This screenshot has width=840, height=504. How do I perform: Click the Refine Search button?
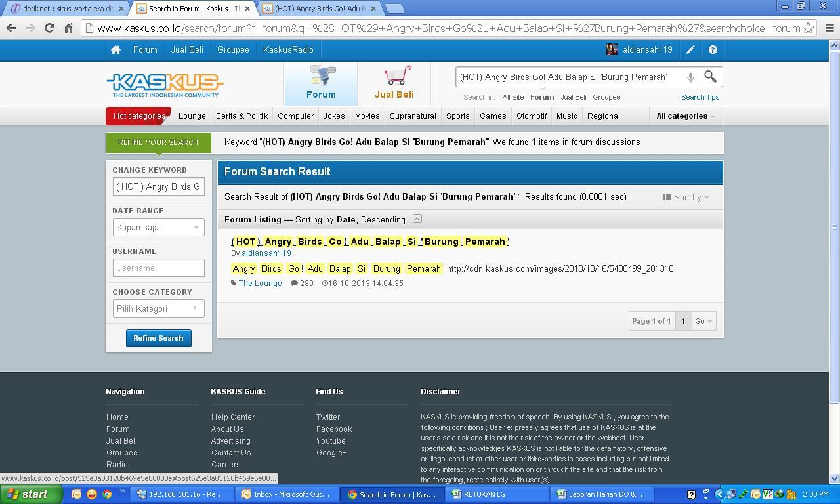coord(158,338)
